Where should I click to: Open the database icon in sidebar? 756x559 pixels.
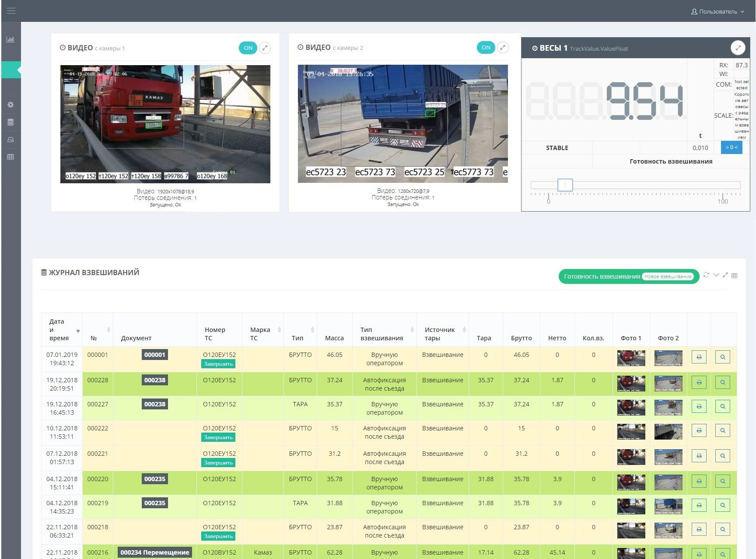point(10,122)
